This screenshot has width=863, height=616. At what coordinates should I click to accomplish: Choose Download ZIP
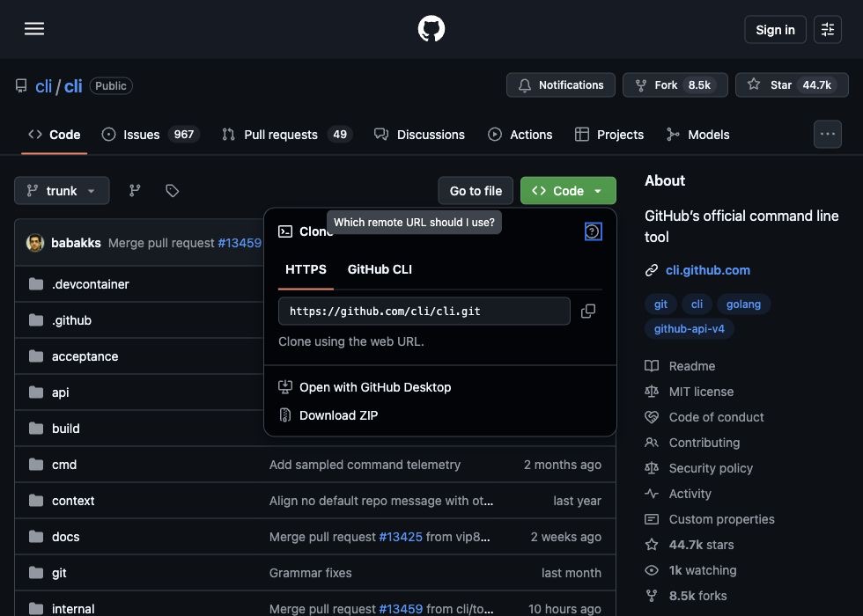point(328,415)
